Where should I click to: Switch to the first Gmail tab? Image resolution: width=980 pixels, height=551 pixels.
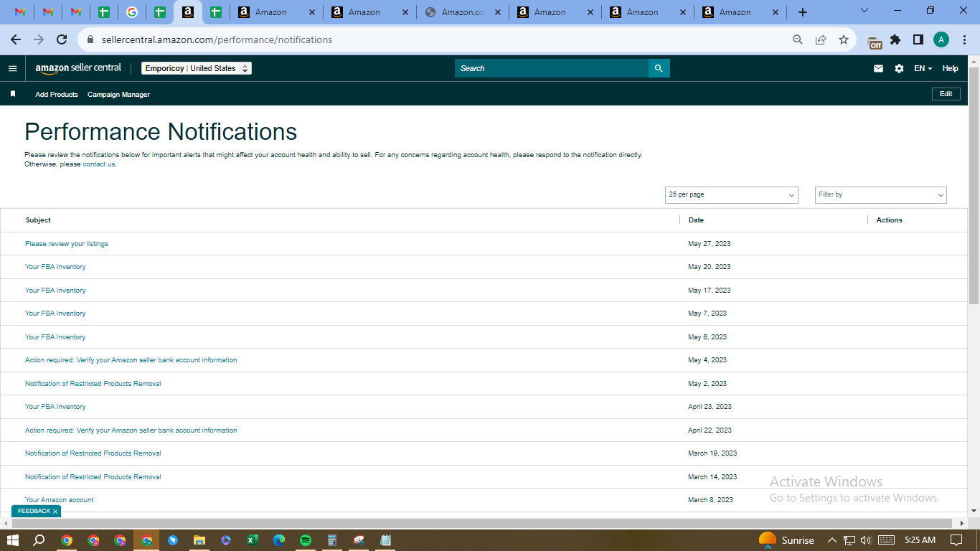20,12
